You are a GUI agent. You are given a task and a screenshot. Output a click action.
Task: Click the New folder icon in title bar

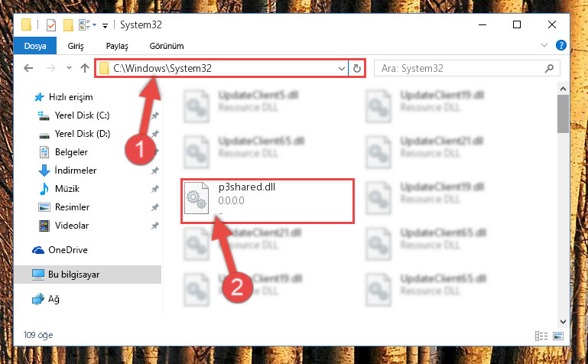68,25
